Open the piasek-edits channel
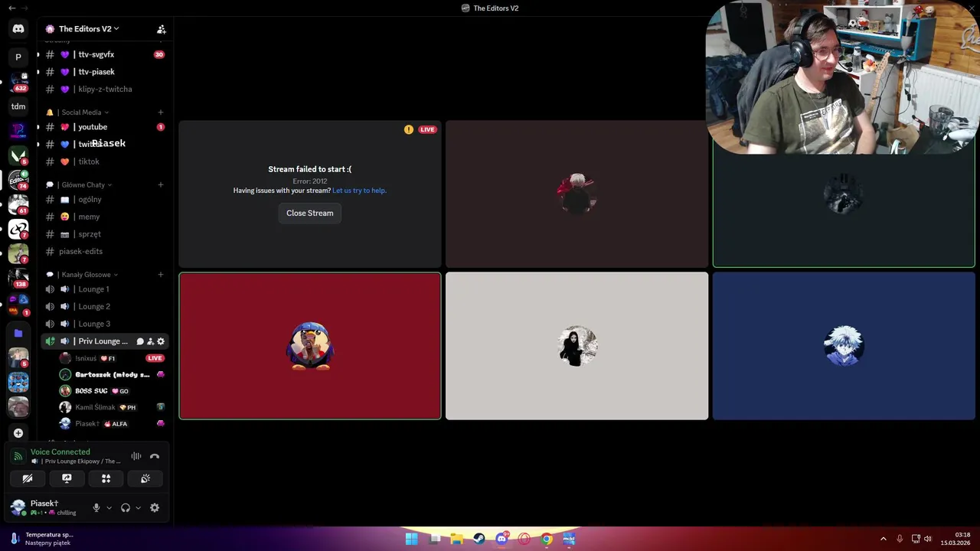980x551 pixels. [105, 252]
